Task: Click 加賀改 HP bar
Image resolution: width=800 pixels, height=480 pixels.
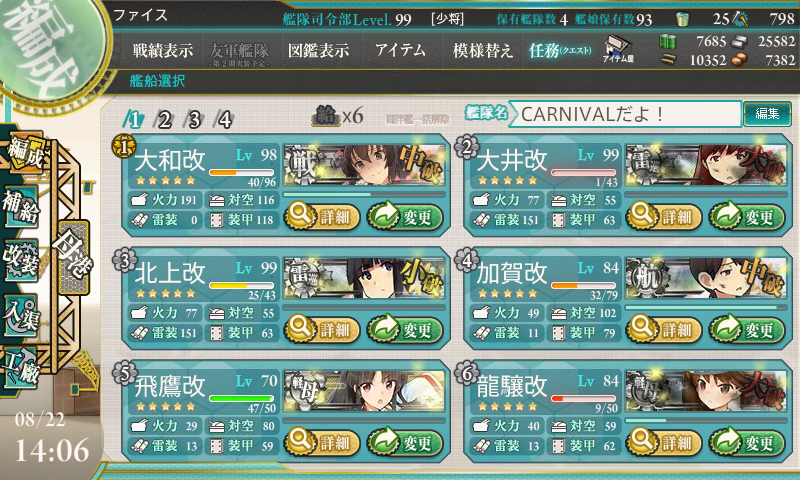Action: click(x=583, y=285)
